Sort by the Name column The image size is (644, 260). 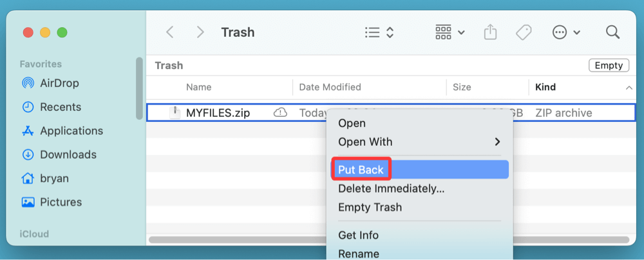point(199,87)
